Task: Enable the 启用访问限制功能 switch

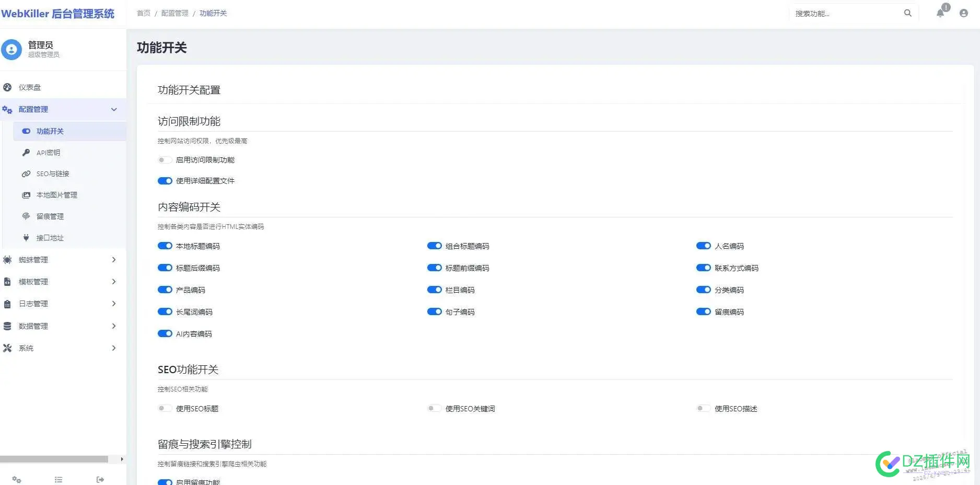Action: click(x=165, y=160)
